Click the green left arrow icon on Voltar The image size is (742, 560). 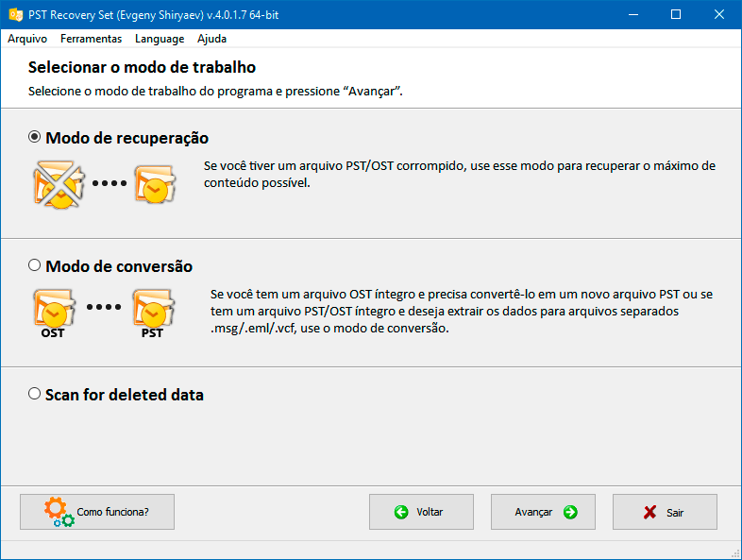(401, 512)
